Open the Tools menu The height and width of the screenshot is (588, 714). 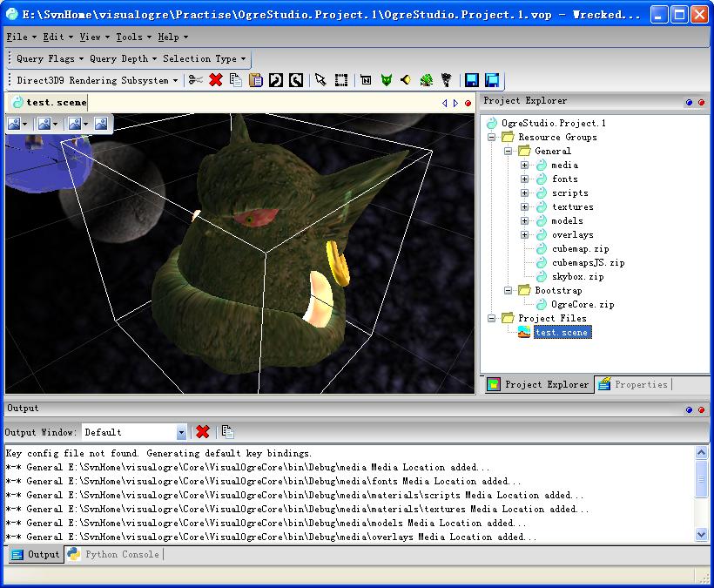pyautogui.click(x=133, y=37)
